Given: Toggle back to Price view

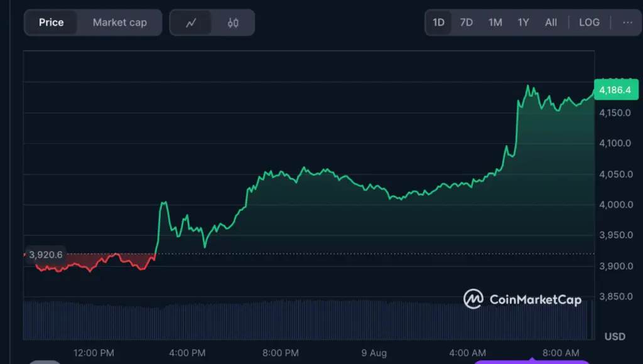Looking at the screenshot, I should coord(51,22).
